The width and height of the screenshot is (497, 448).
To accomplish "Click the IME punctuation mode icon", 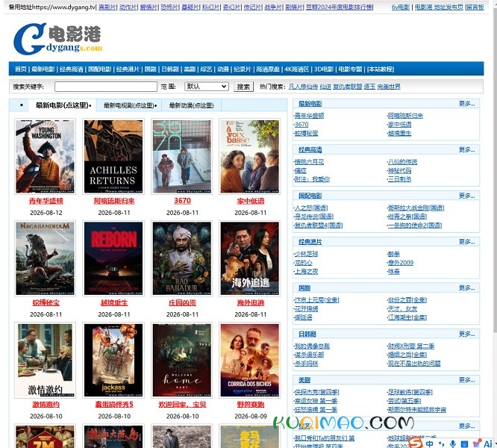I will pyautogui.click(x=441, y=444).
